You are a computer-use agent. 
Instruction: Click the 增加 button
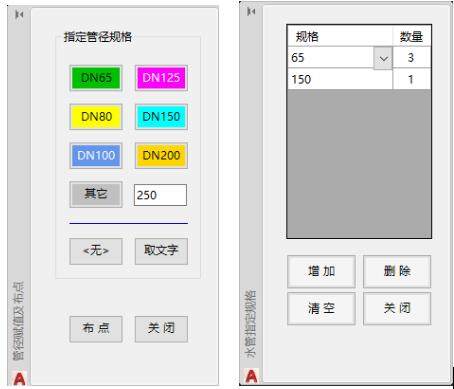(x=321, y=271)
